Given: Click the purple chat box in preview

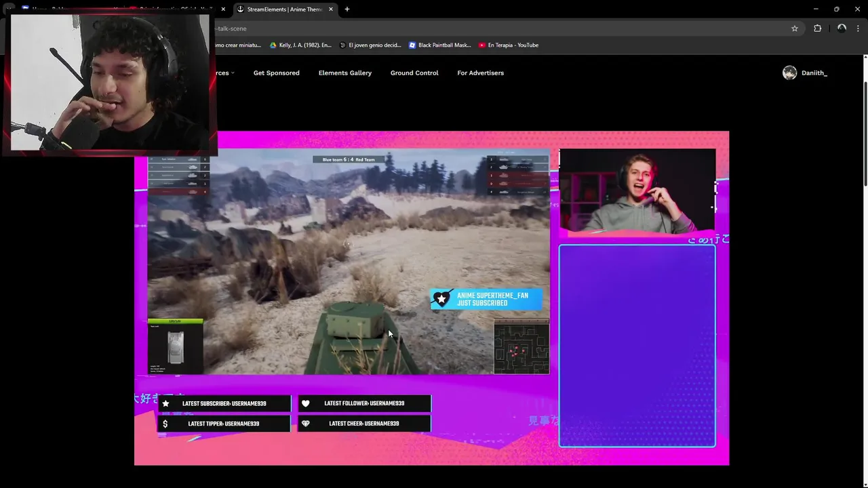Looking at the screenshot, I should point(637,346).
